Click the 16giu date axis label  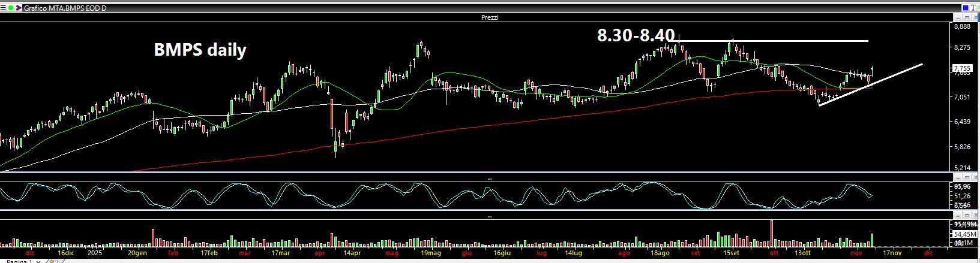pyautogui.click(x=502, y=253)
